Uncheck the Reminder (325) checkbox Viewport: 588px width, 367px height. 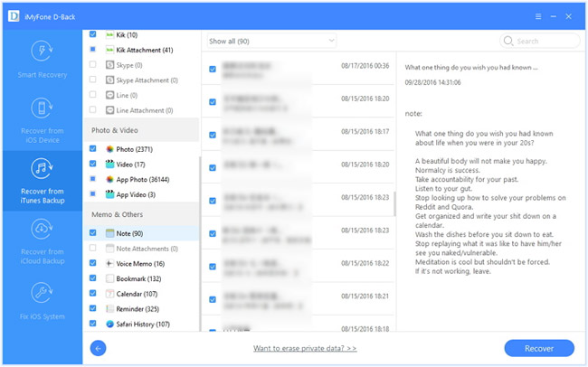click(92, 308)
